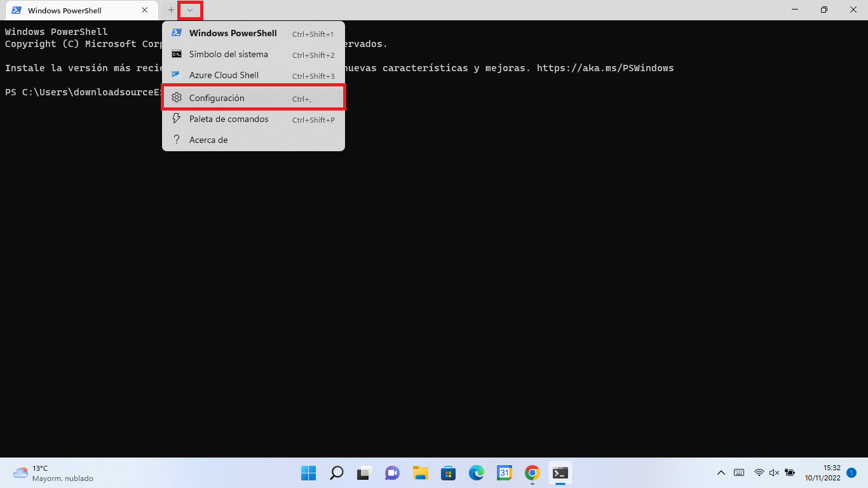Click the muted volume tray icon

774,473
